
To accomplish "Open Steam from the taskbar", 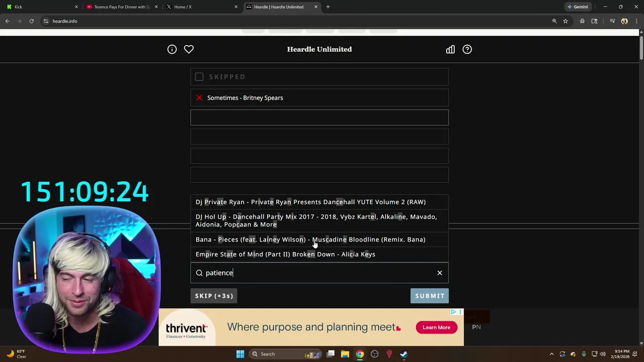I will click(404, 354).
